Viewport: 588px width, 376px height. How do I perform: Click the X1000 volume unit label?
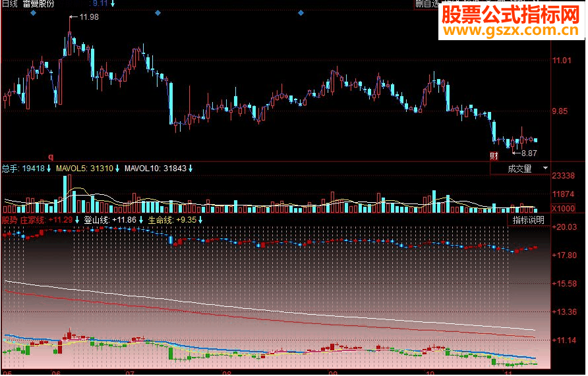563,209
